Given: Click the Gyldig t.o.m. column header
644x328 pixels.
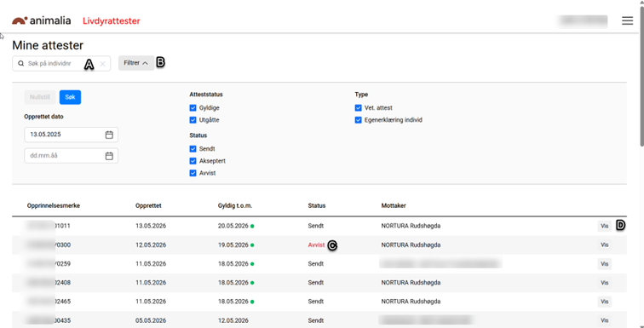Looking at the screenshot, I should click(235, 205).
